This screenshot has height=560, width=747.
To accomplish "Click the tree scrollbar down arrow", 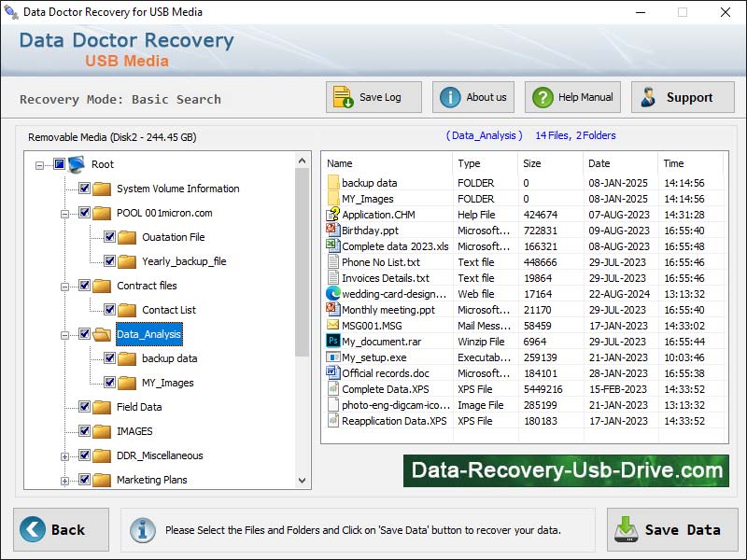I will (x=302, y=480).
